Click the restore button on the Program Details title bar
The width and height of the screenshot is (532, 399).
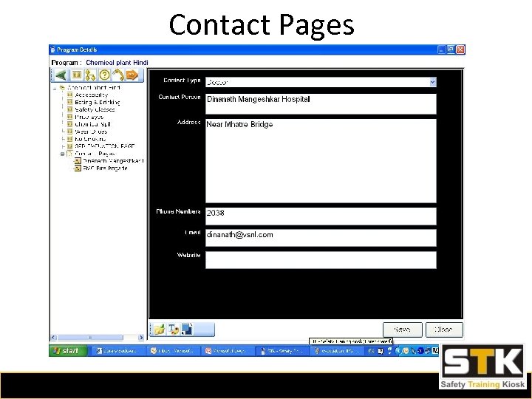click(451, 50)
